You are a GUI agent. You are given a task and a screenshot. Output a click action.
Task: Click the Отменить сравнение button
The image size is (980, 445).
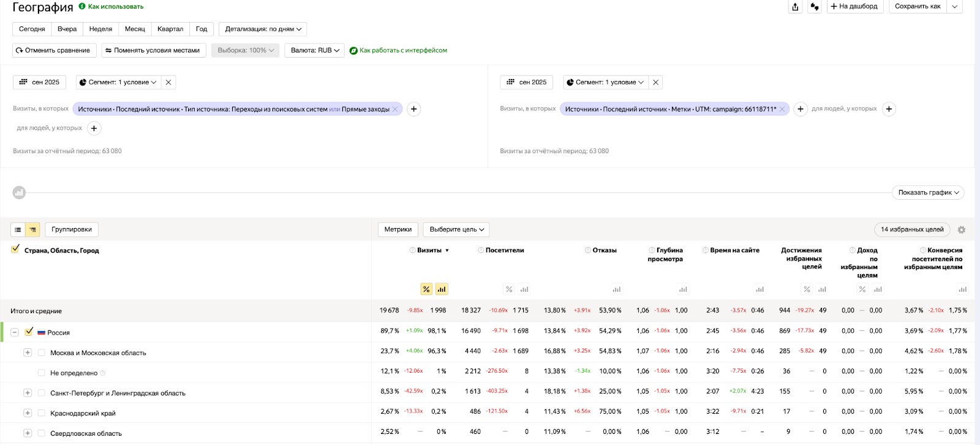(x=54, y=50)
